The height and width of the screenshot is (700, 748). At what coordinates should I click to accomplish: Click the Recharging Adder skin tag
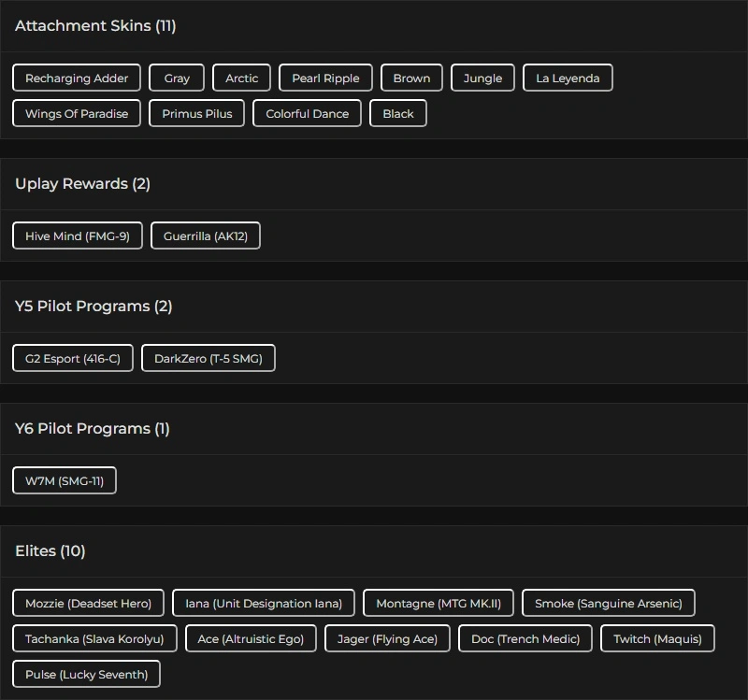(x=77, y=78)
